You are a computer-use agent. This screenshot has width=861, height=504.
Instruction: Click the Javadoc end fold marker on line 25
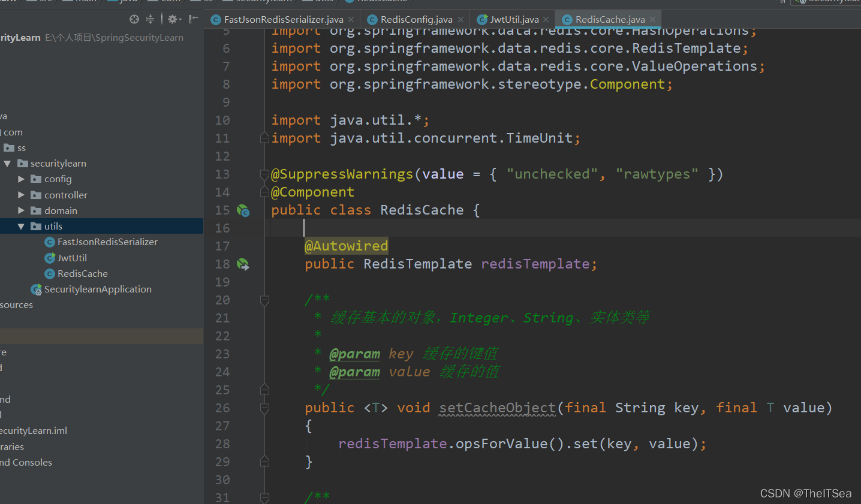pos(264,390)
